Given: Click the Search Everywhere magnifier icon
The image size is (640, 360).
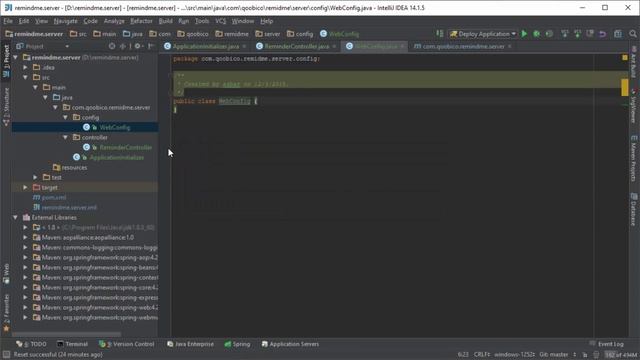Looking at the screenshot, I should click(633, 34).
